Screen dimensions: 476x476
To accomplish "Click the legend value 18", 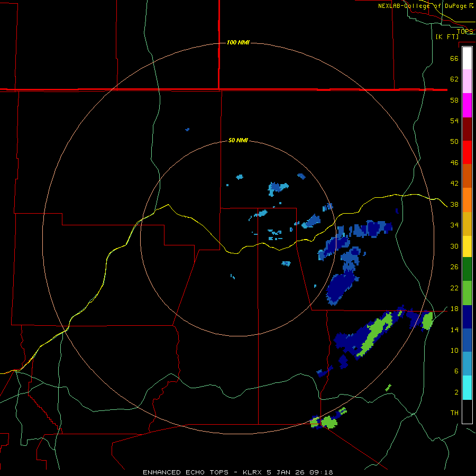I will coord(454,309).
